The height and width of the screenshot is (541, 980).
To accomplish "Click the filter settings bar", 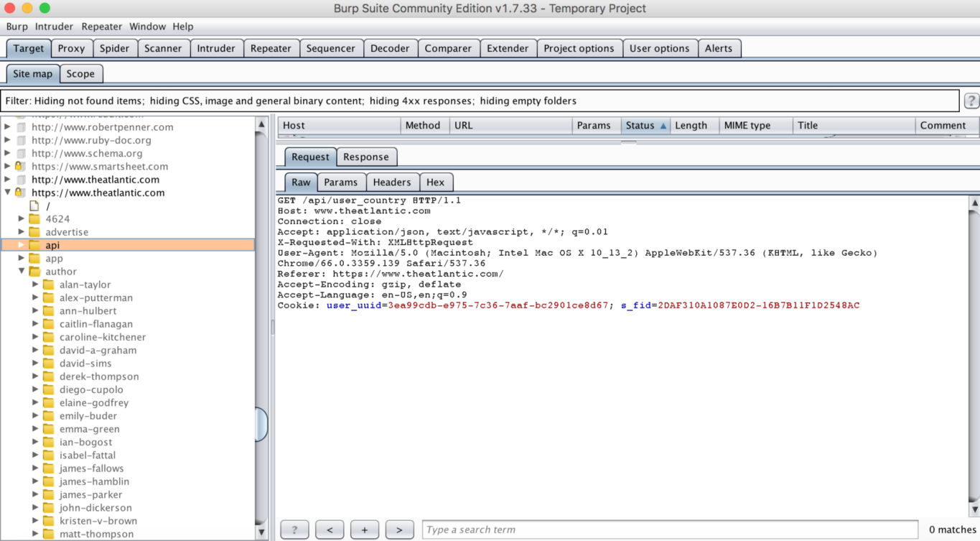I will pos(481,101).
